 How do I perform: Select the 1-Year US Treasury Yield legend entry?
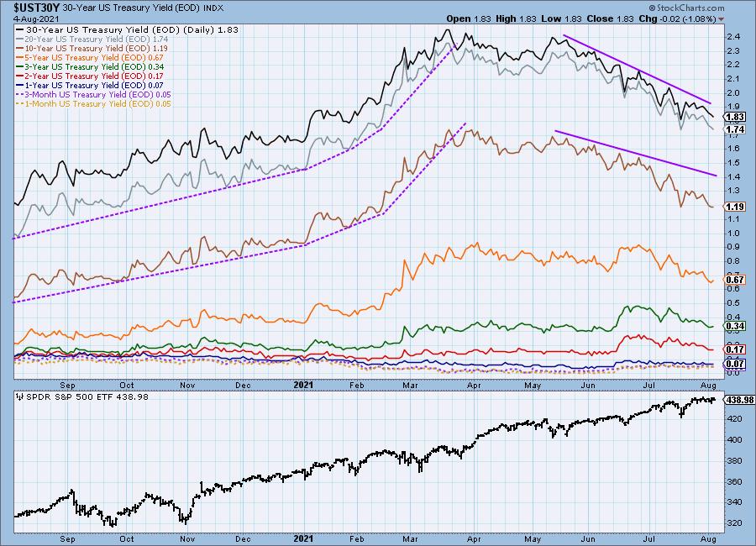(90, 85)
